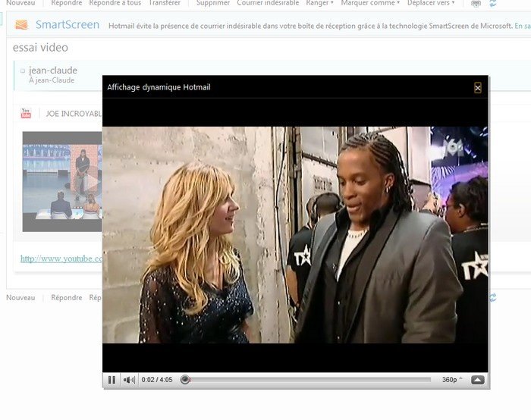Mark as Courrier indésirable

click(268, 3)
